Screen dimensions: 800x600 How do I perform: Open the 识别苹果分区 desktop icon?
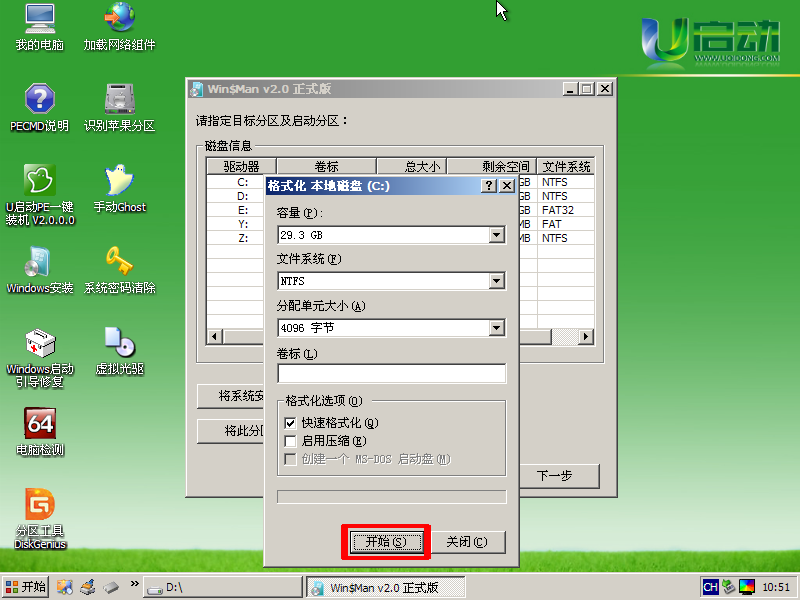click(119, 108)
